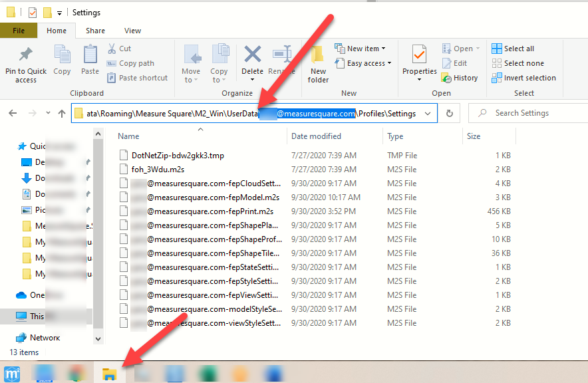The image size is (588, 383).
Task: Click the Search Settings box
Action: [529, 113]
